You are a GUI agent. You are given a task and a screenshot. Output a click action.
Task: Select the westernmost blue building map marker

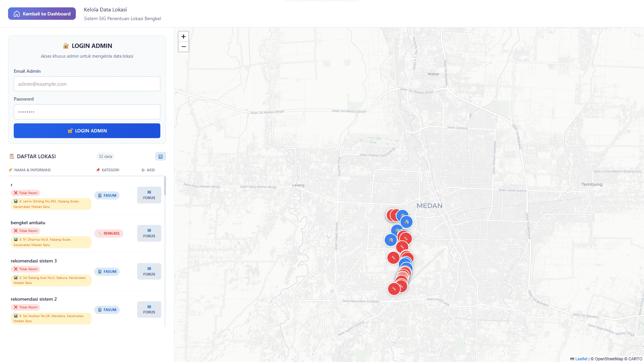[x=391, y=240]
